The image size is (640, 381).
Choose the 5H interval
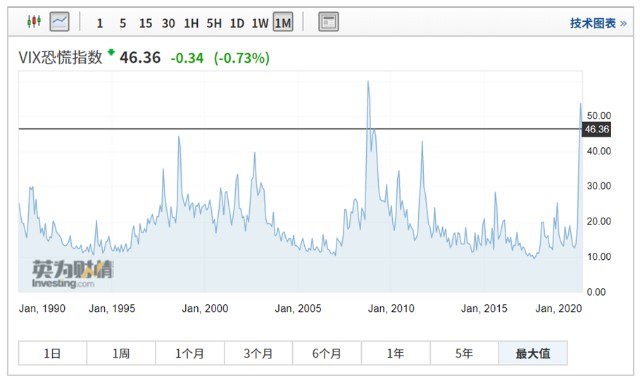click(214, 23)
